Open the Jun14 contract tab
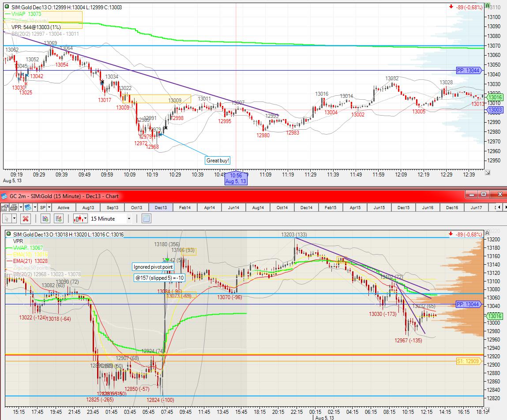 (233, 208)
